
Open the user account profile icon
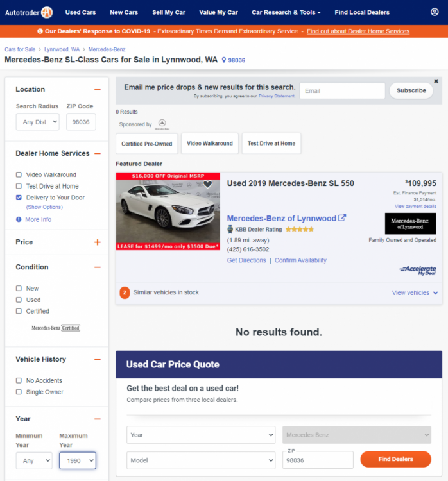[435, 12]
